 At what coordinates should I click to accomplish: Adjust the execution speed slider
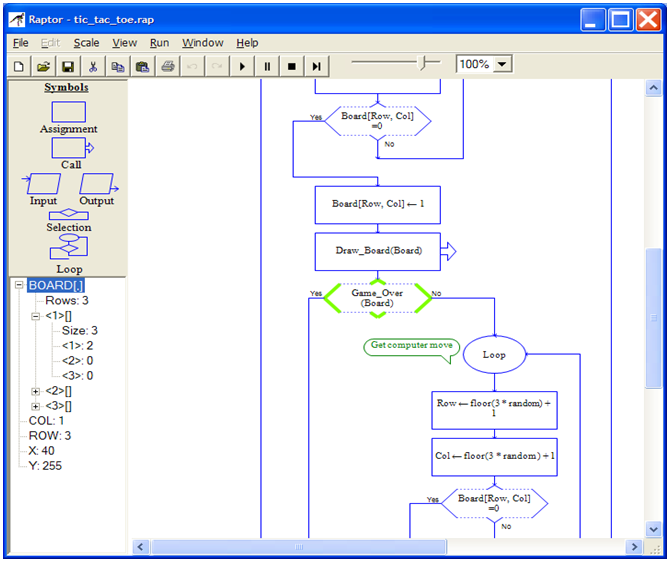[x=427, y=63]
